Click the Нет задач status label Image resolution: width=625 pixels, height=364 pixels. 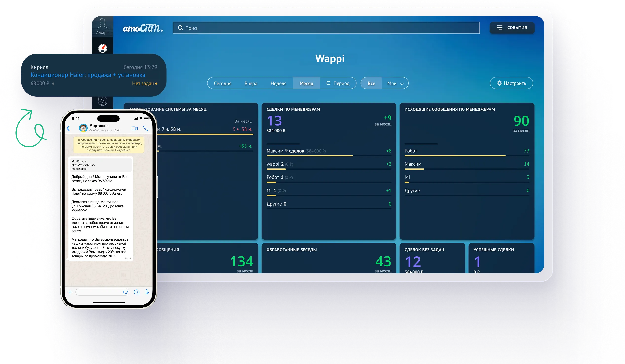(x=143, y=83)
